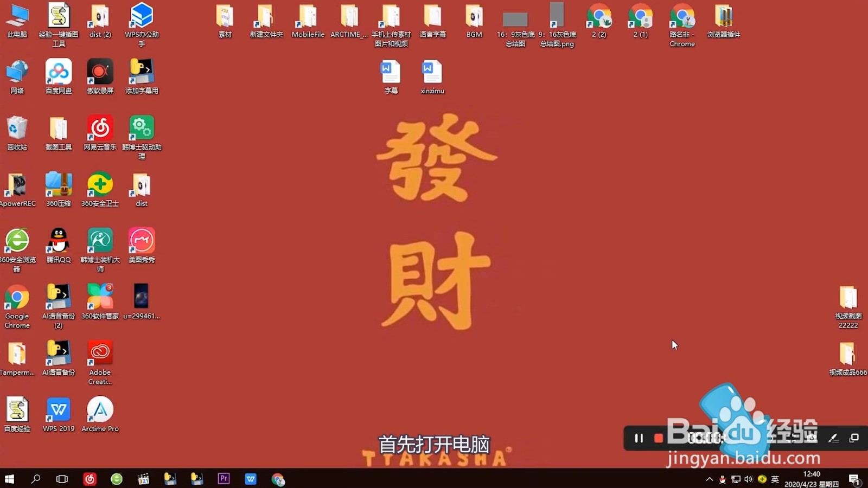This screenshot has height=488, width=868.
Task: Expand hidden system tray icons
Action: point(709,479)
